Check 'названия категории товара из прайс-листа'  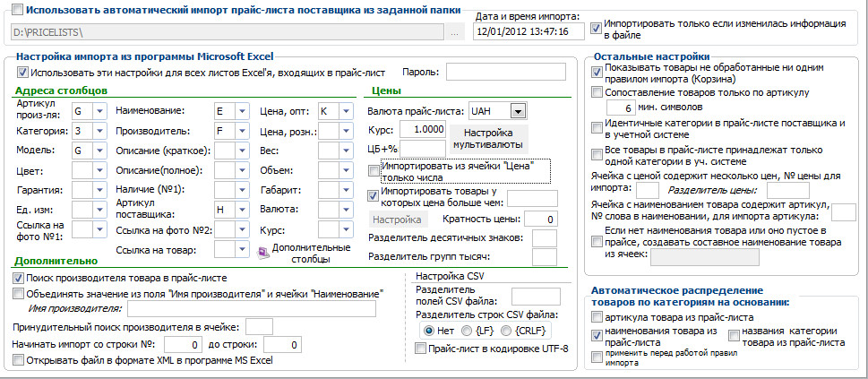[734, 335]
